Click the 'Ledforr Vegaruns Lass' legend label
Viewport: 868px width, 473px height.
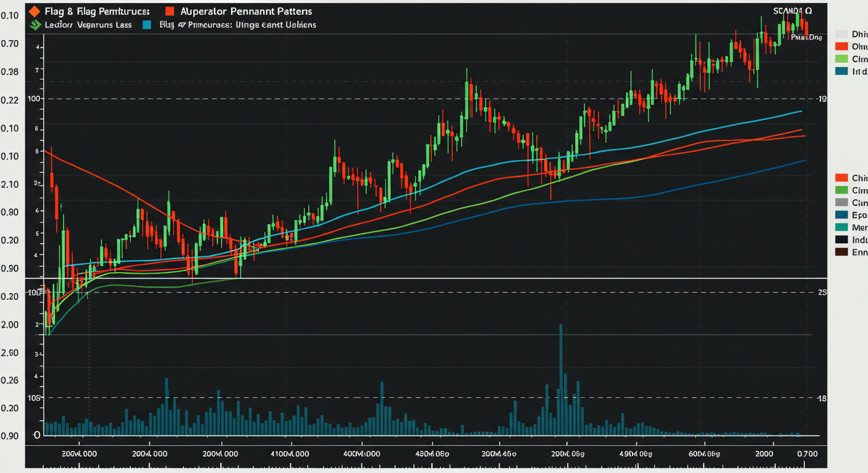(88, 25)
